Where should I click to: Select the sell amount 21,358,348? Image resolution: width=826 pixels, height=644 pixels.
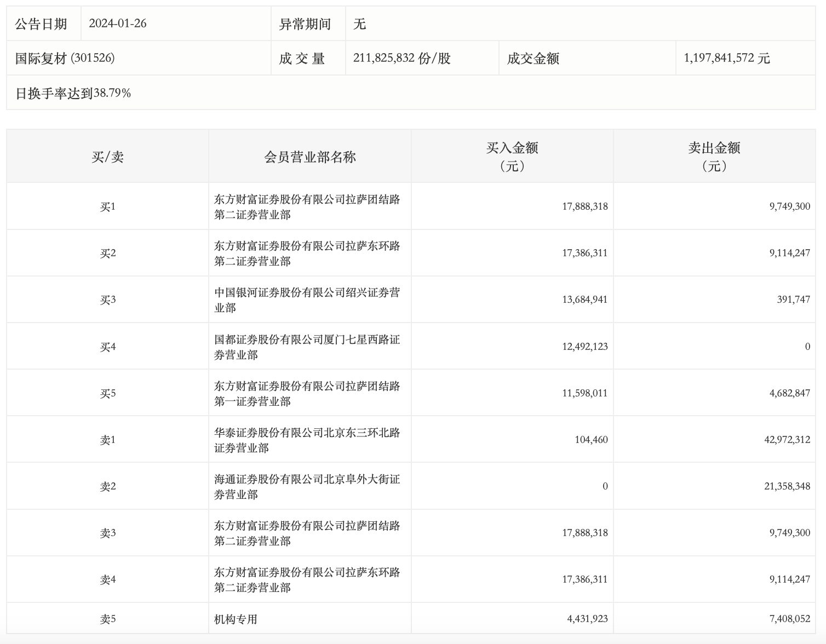pyautogui.click(x=788, y=486)
